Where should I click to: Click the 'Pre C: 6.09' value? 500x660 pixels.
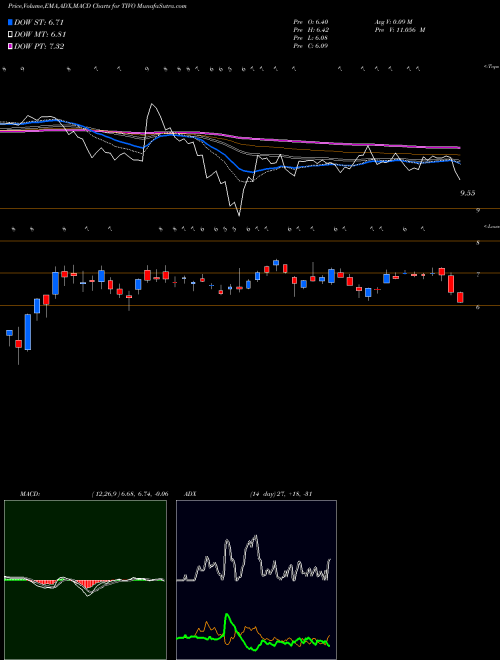click(x=311, y=46)
